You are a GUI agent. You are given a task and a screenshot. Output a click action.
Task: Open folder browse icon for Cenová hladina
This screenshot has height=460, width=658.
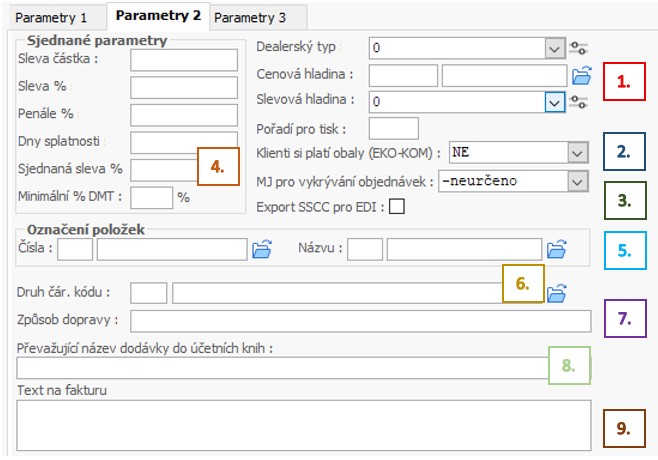click(581, 76)
